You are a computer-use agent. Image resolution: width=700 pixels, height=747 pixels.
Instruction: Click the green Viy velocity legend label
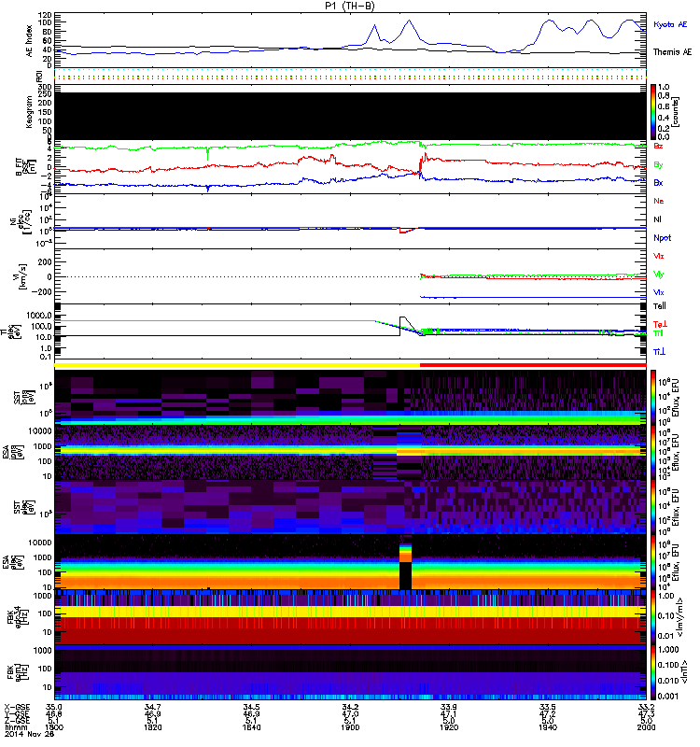point(659,275)
